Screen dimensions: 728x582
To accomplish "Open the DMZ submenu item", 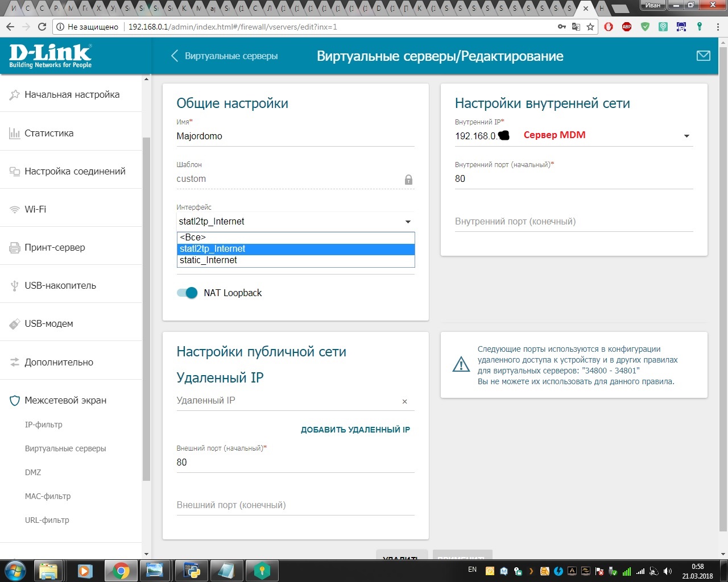I will (33, 472).
